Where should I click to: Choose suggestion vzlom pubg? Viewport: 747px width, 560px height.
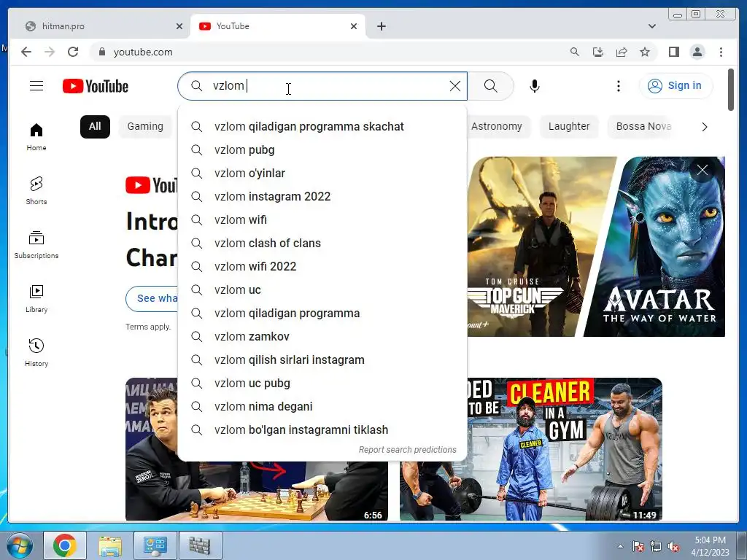[x=322, y=149]
